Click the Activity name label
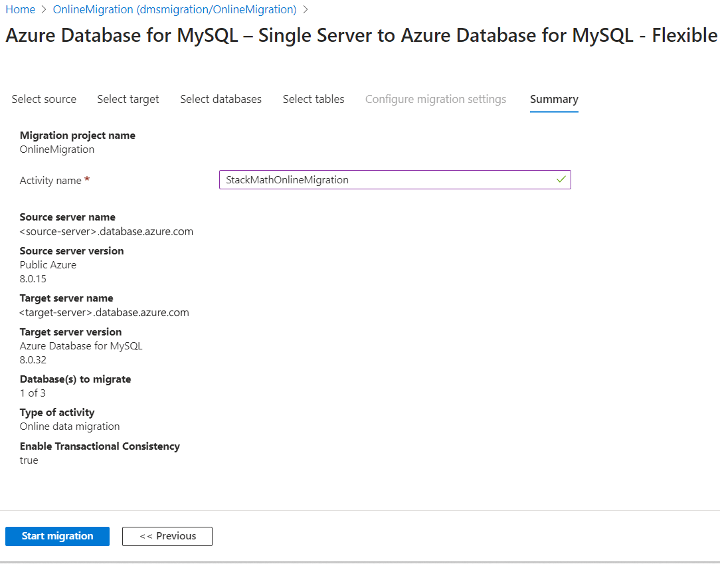This screenshot has width=720, height=564. point(51,180)
